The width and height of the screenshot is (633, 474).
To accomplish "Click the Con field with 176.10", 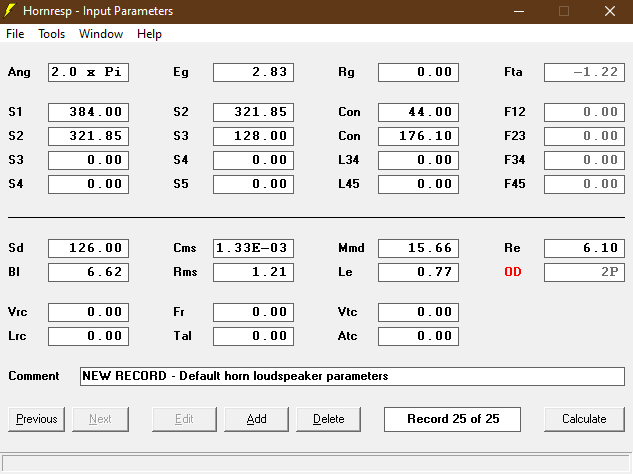I will (419, 136).
